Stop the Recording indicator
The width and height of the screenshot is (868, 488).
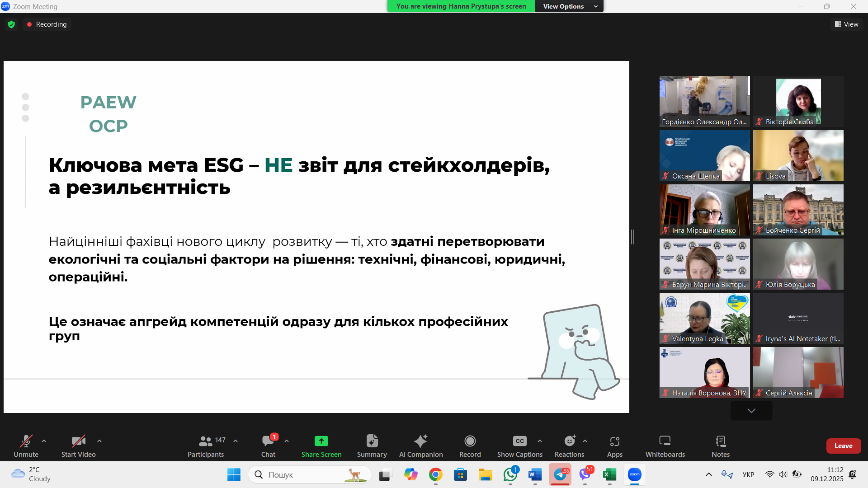tap(47, 24)
